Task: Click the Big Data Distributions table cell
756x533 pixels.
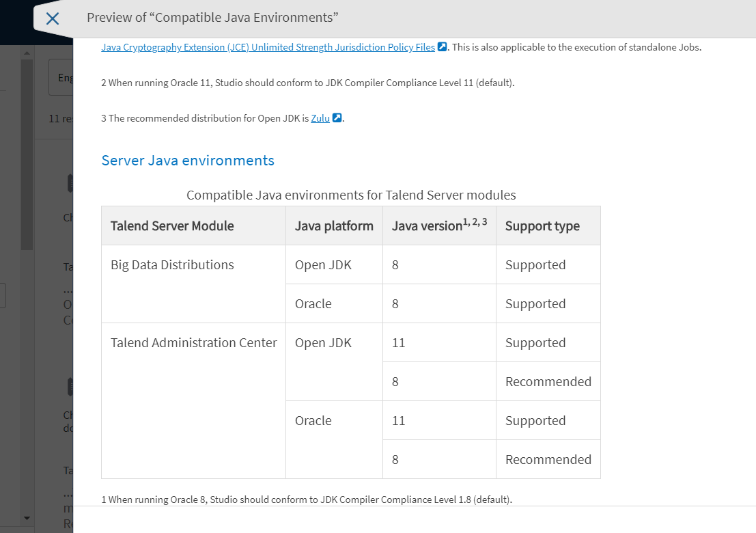Action: [171, 264]
